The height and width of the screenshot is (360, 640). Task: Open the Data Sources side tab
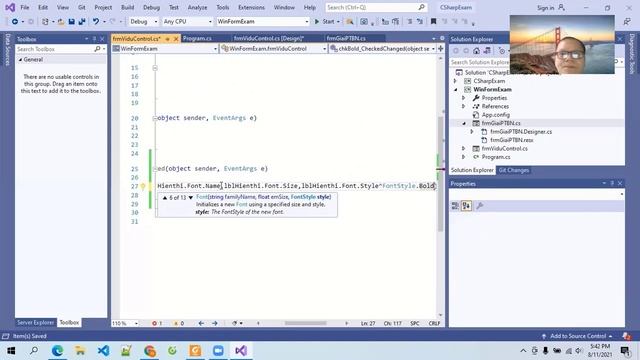tap(7, 49)
